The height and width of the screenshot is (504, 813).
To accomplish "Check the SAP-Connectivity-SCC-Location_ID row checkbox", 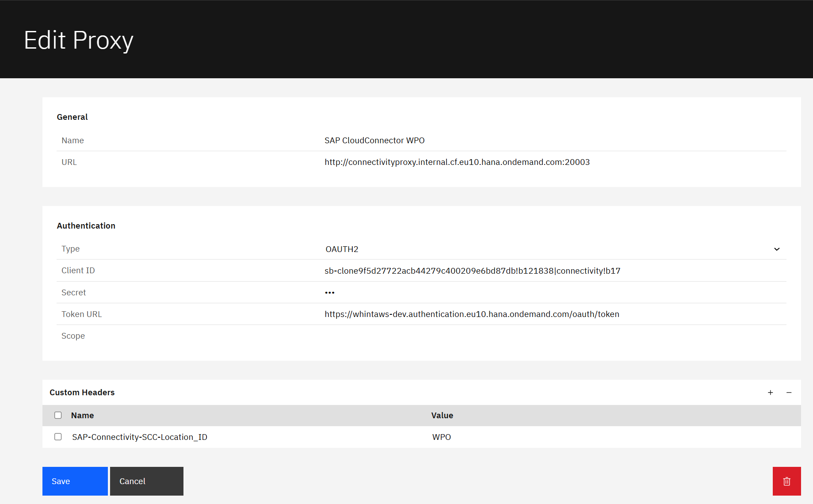I will click(58, 437).
